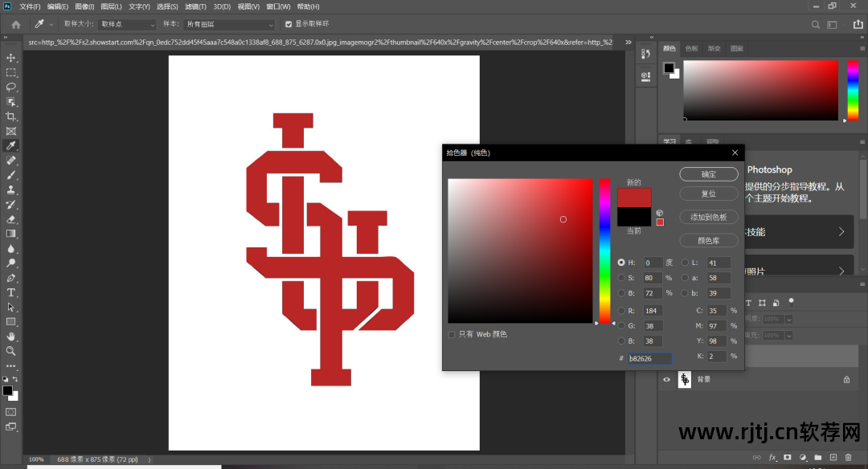Select the Crop tool
This screenshot has height=469, width=868.
tap(10, 116)
